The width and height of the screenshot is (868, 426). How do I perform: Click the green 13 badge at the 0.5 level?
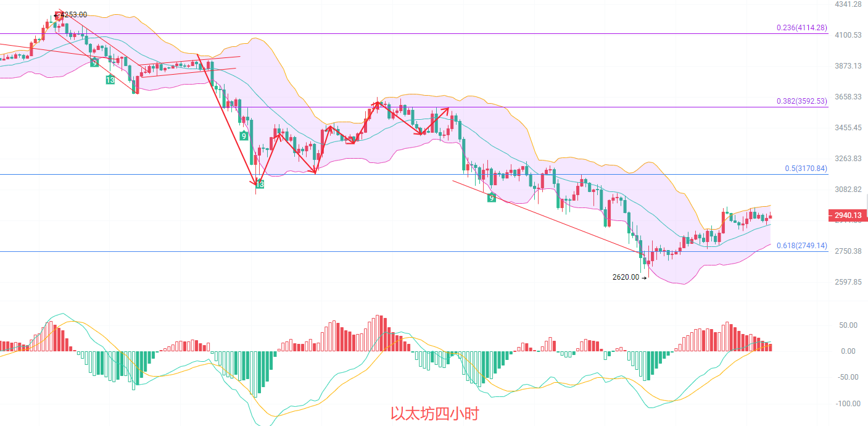click(260, 184)
